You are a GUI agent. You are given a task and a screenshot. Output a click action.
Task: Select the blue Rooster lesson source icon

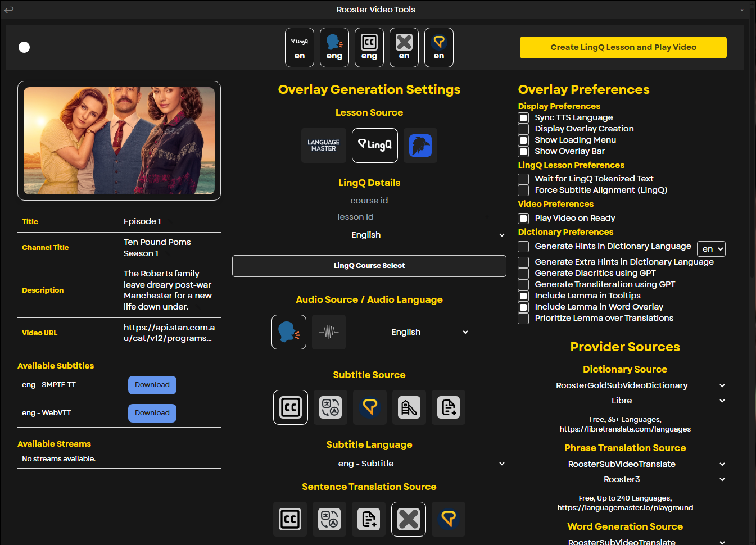(x=420, y=146)
